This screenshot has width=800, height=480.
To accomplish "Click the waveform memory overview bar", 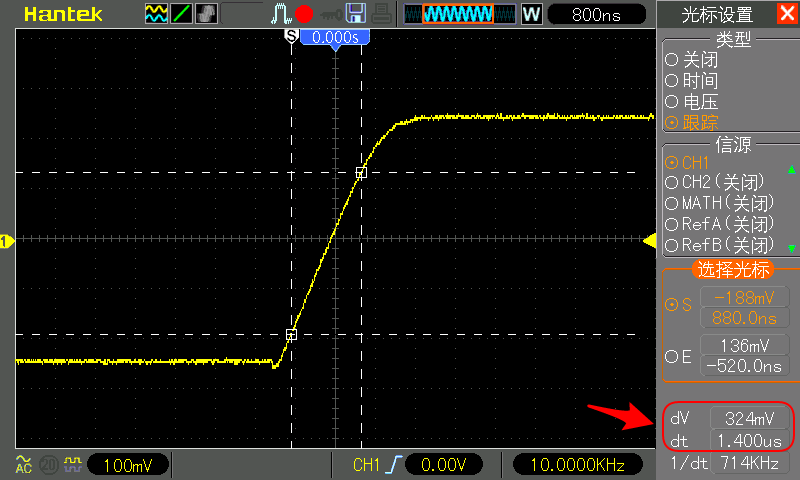I will pyautogui.click(x=458, y=14).
